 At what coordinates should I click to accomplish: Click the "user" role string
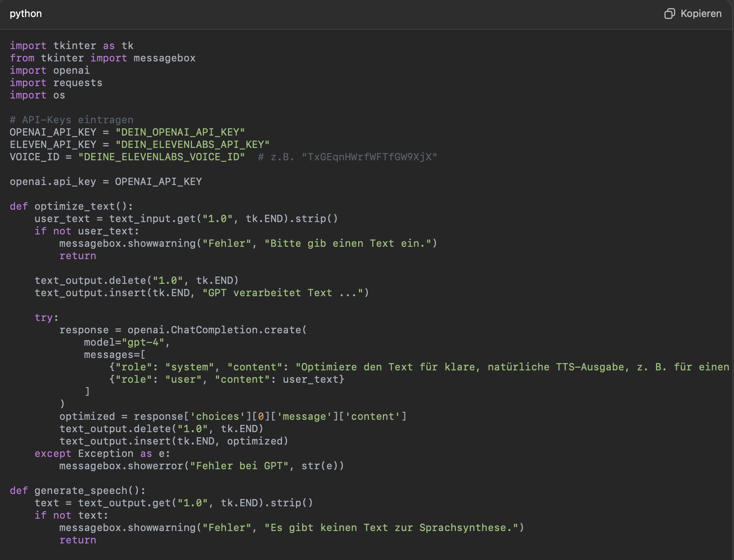[x=183, y=379]
